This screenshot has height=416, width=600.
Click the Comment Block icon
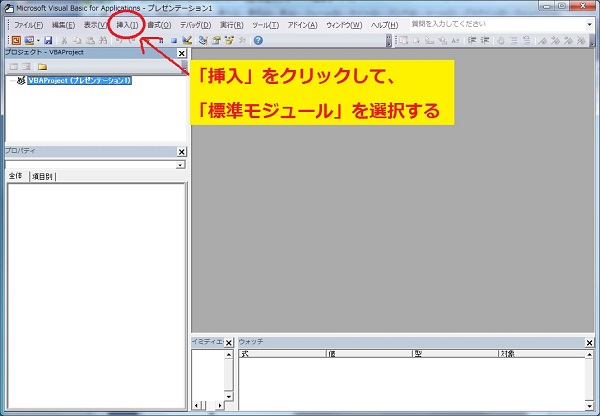pos(514,40)
